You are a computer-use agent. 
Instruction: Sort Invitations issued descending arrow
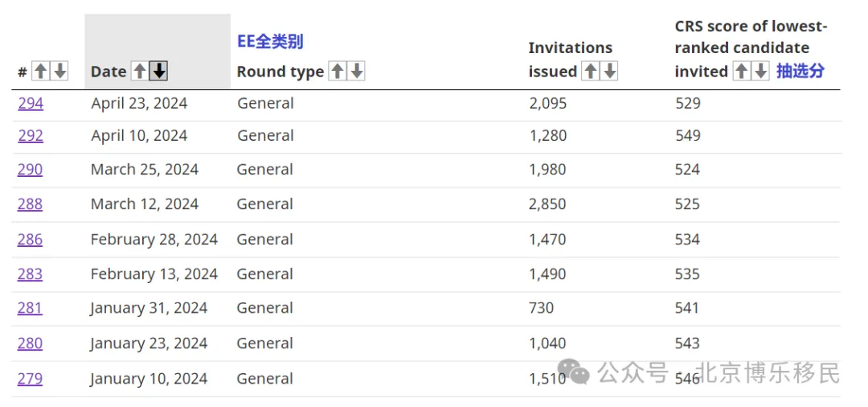[609, 71]
